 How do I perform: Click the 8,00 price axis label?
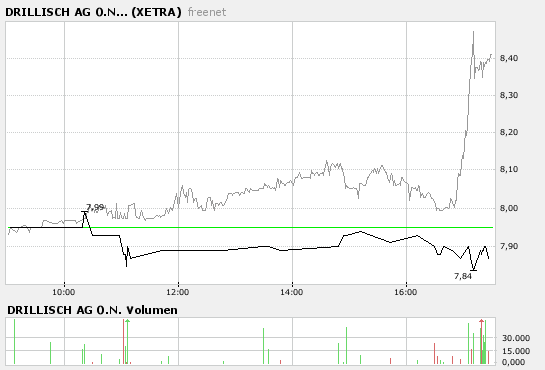coord(509,208)
